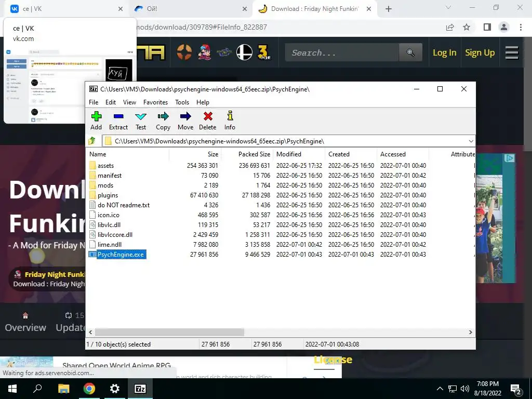The height and width of the screenshot is (399, 532).
Task: Select the libvlc.dll file
Action: [x=109, y=224]
